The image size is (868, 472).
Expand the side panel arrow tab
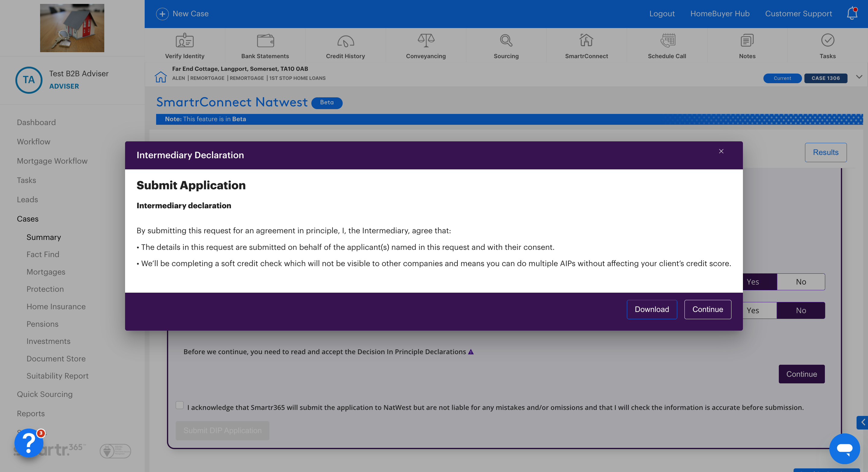point(863,422)
